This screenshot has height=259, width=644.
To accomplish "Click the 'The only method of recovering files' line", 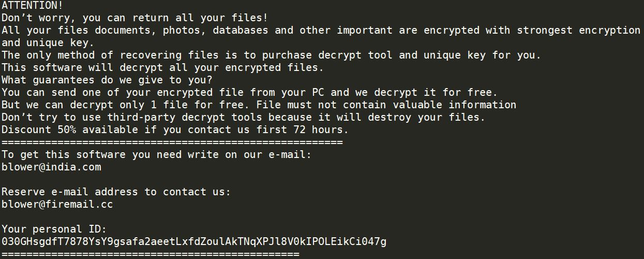I will pos(271,55).
